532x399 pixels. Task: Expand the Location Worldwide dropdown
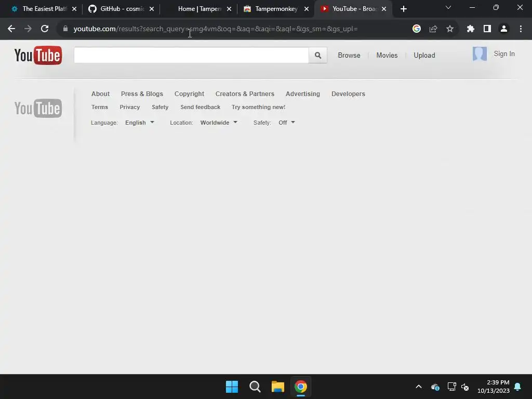point(219,123)
